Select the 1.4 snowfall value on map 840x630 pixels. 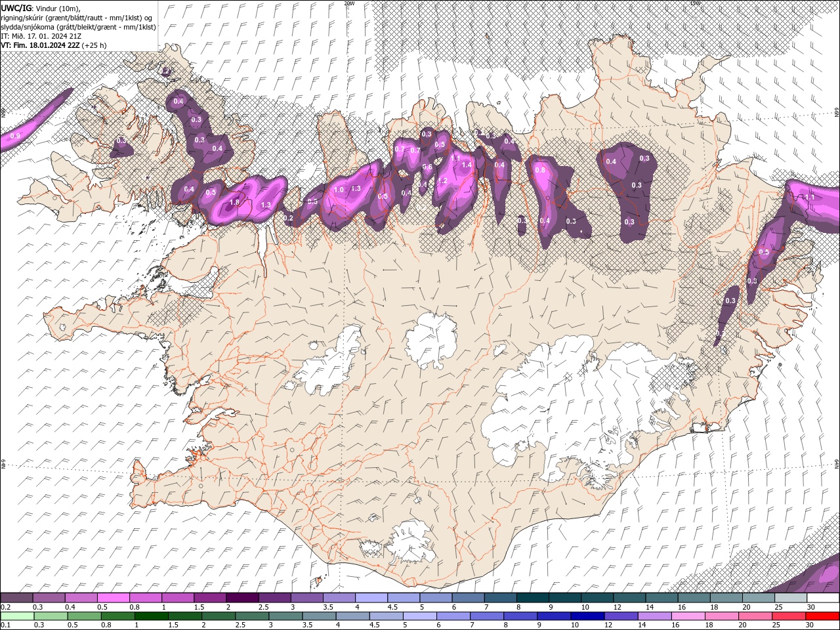467,165
